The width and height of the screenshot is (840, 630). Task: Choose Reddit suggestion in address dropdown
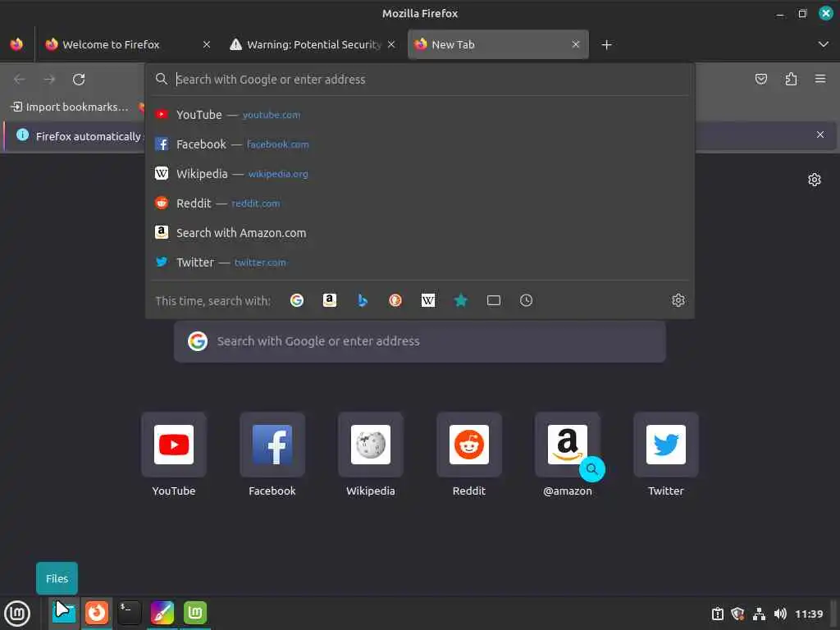420,203
